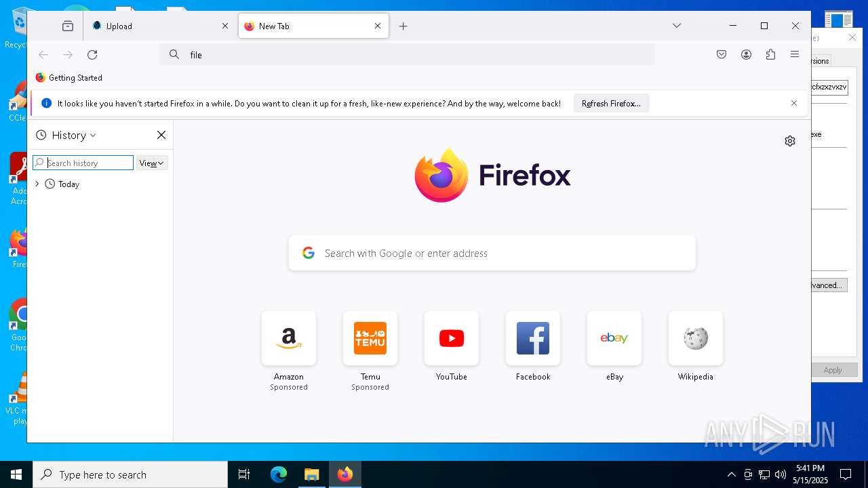Click the Apply button in background dialog
868x488 pixels.
(x=834, y=370)
